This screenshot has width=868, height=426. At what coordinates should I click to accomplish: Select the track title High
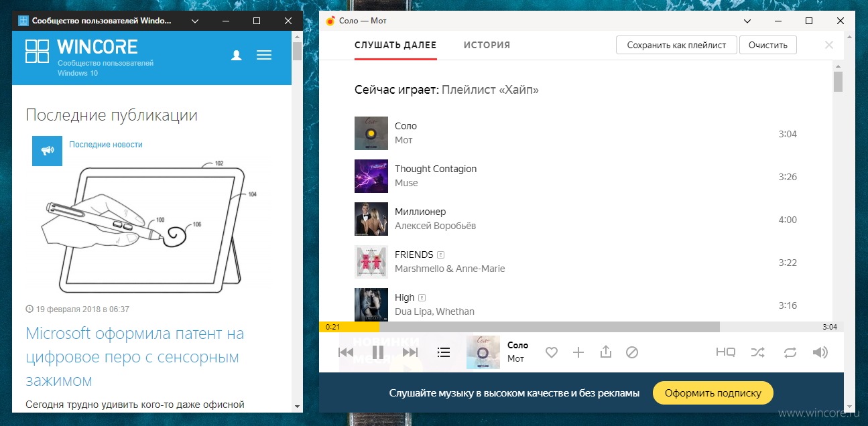coord(405,297)
